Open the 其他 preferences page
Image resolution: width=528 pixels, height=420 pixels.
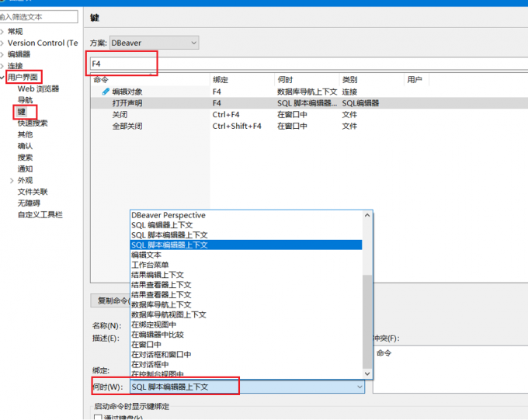[26, 134]
